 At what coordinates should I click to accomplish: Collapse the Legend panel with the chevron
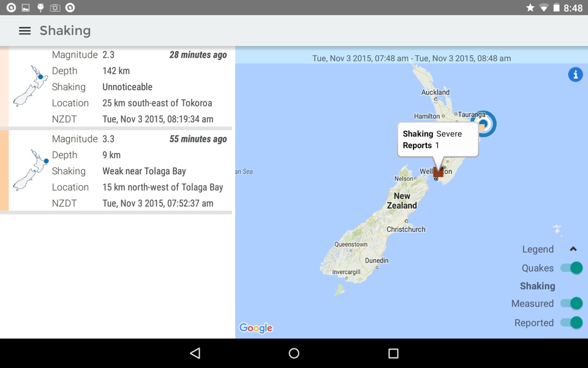point(573,249)
